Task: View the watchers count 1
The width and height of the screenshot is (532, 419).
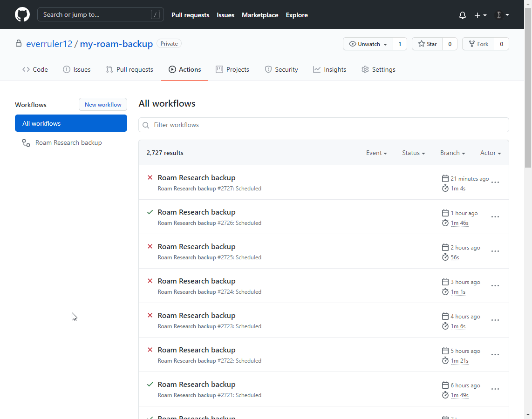Action: [x=400, y=44]
